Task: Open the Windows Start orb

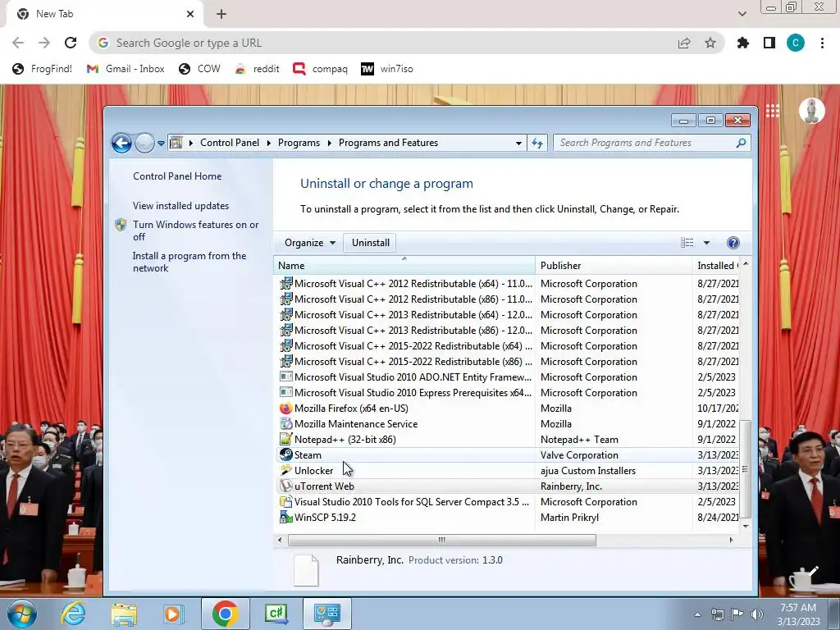Action: 21,614
